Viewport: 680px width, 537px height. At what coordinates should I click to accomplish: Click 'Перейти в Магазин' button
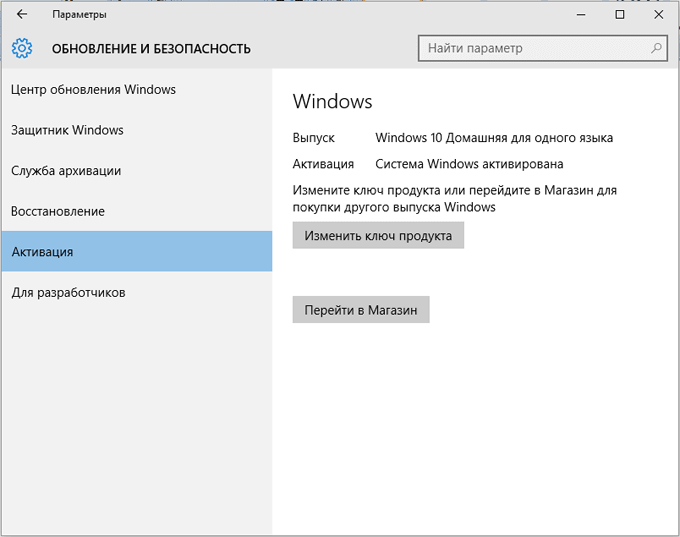361,310
